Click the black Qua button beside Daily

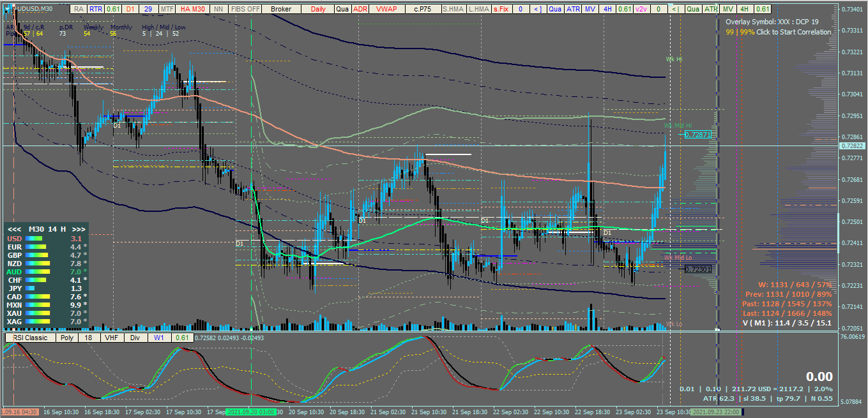[x=342, y=9]
